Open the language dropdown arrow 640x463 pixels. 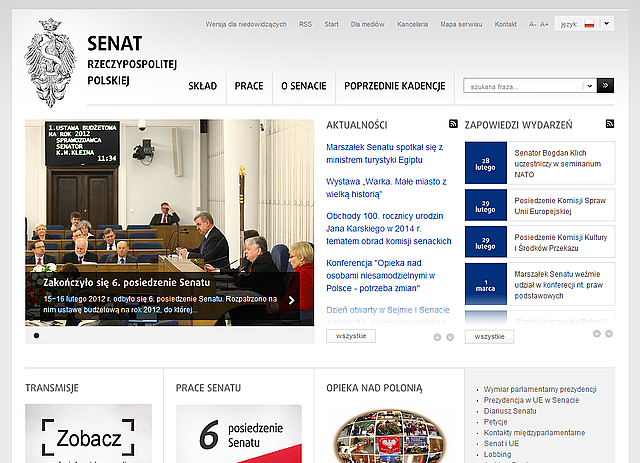click(x=607, y=24)
